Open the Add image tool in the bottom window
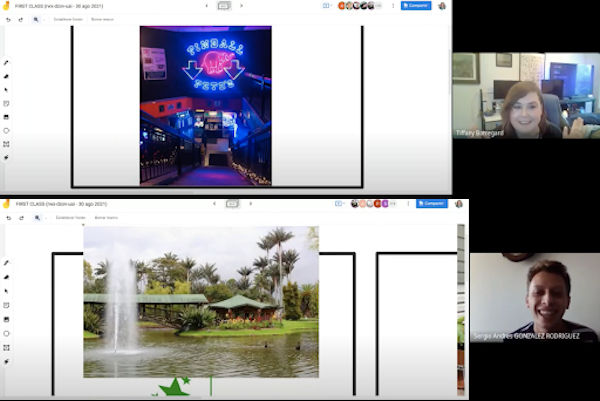 [x=6, y=318]
